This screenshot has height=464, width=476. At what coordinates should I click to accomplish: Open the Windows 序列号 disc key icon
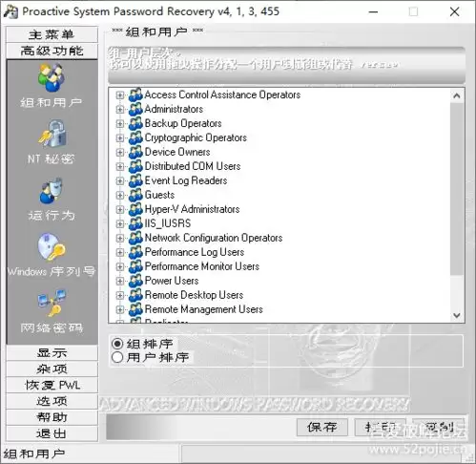click(x=52, y=247)
